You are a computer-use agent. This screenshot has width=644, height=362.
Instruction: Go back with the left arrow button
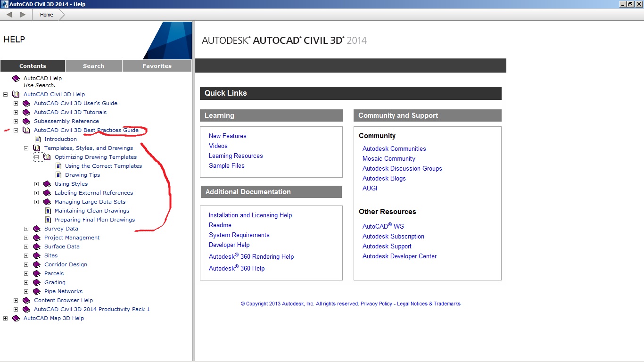(x=9, y=15)
